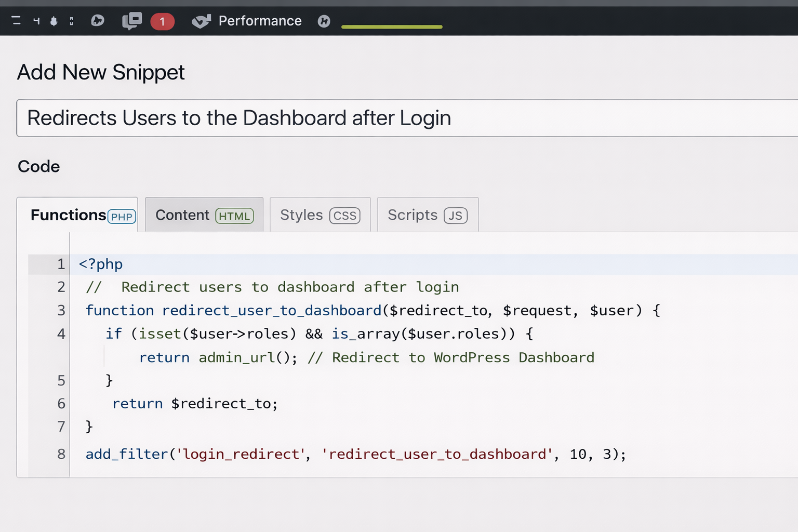
Task: Switch to the Functions PHP tab
Action: (78, 215)
